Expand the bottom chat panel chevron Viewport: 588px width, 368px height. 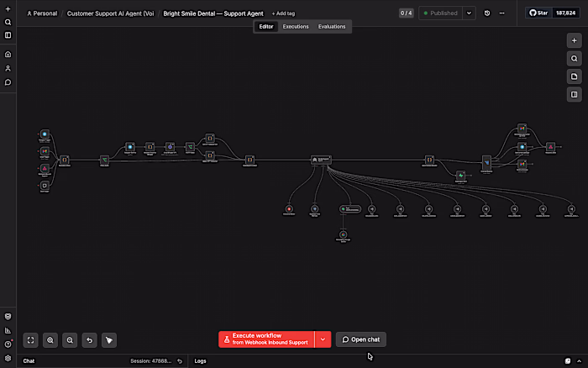tap(579, 361)
